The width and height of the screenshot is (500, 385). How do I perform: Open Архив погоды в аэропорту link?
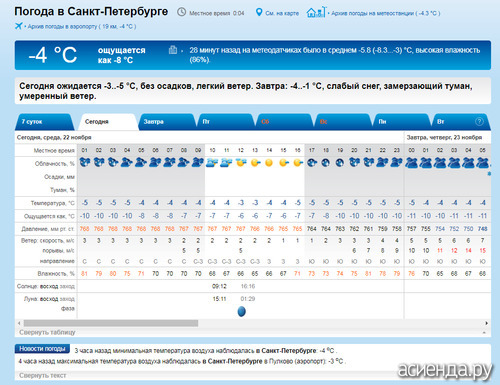[x=82, y=26]
